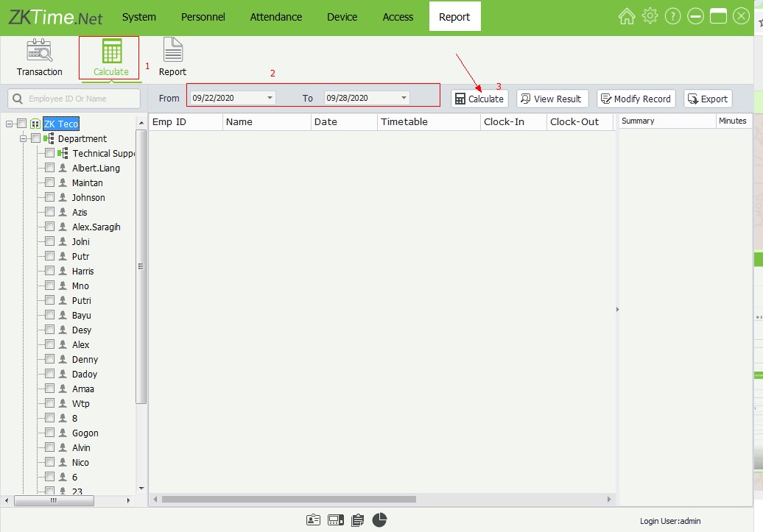Click the tree vertical scrollbar thumb
763x532 pixels.
point(141,266)
